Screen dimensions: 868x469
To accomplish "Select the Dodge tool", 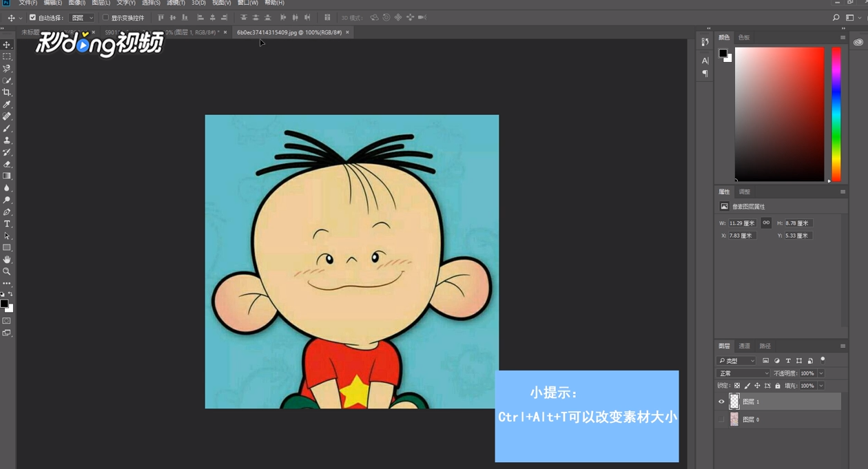I will 7,200.
